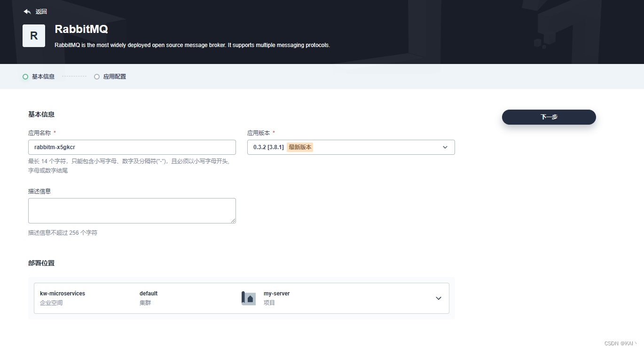Click the 应用名称 input field
The height and width of the screenshot is (350, 644).
click(132, 147)
